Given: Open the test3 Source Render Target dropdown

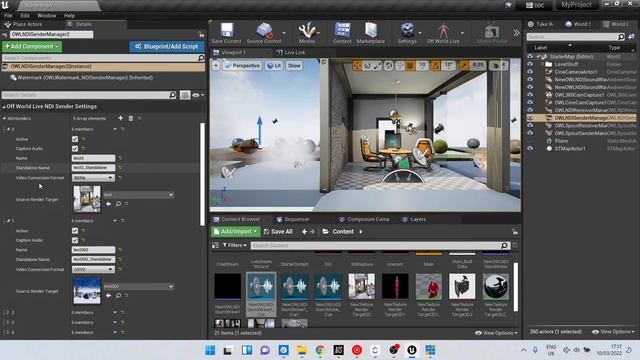Looking at the screenshot, I should (138, 195).
